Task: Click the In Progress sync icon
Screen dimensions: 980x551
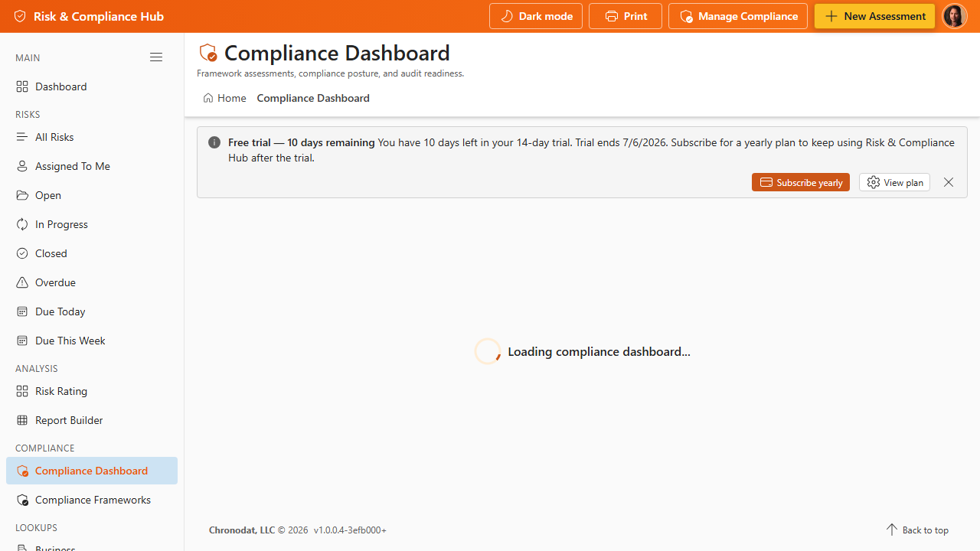Action: (x=22, y=224)
